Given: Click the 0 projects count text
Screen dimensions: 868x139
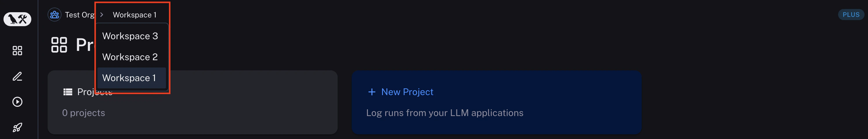Looking at the screenshot, I should [x=84, y=113].
